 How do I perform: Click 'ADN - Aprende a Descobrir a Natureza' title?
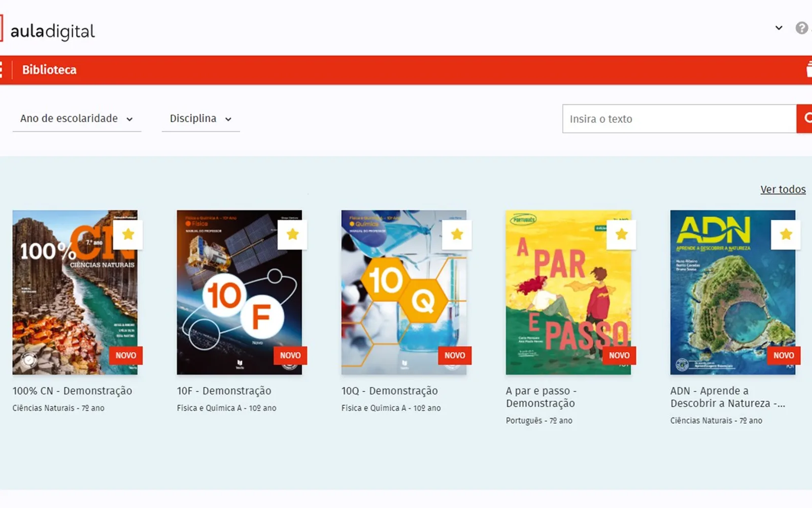727,397
